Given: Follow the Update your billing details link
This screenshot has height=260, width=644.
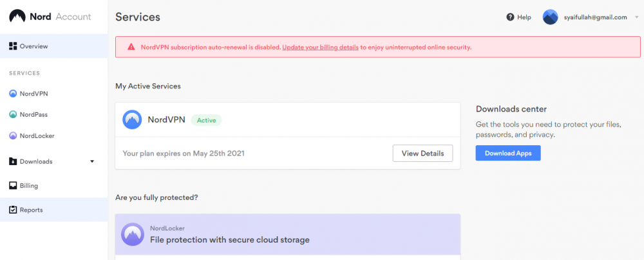Looking at the screenshot, I should 320,47.
